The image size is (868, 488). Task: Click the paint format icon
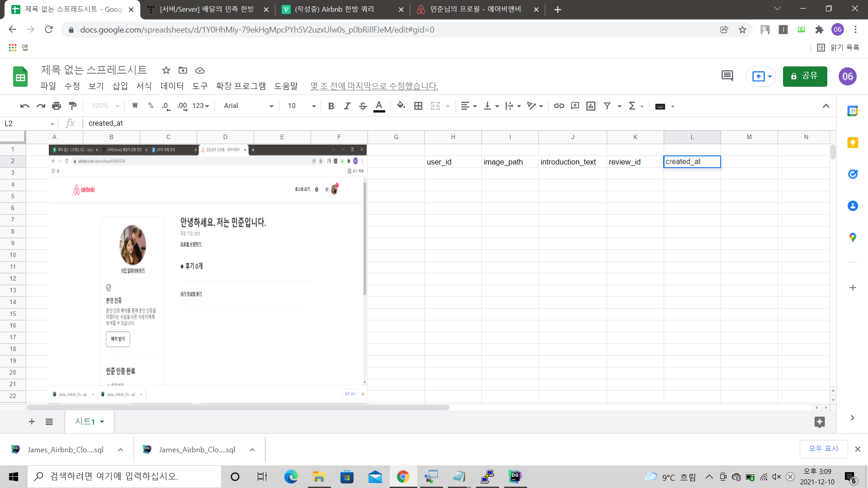coord(72,106)
